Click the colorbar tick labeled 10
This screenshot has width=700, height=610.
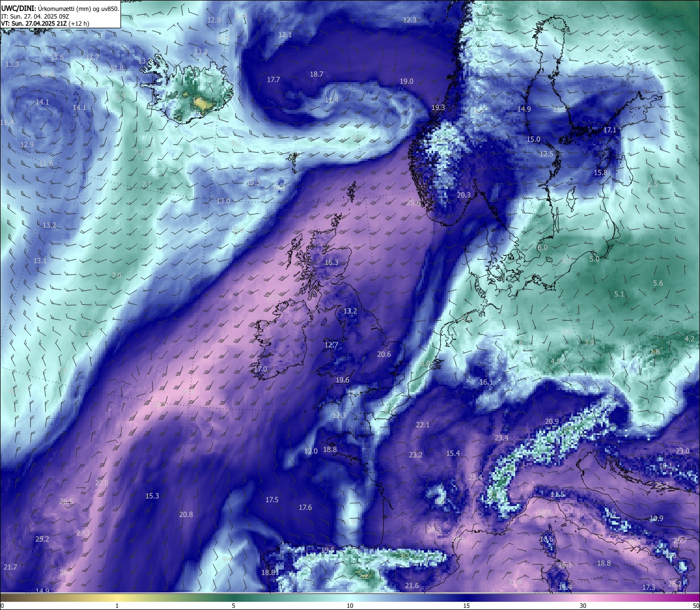pyautogui.click(x=350, y=606)
